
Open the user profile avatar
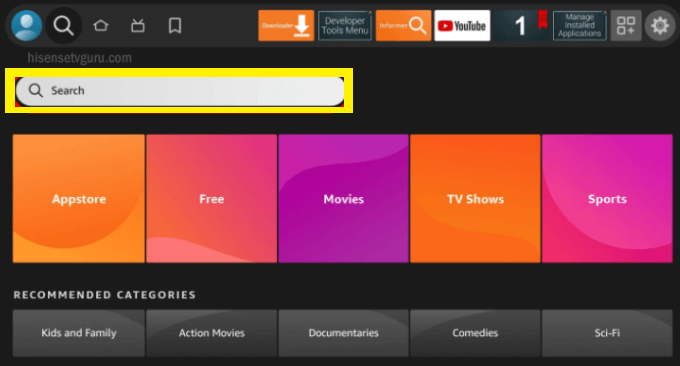[x=26, y=26]
